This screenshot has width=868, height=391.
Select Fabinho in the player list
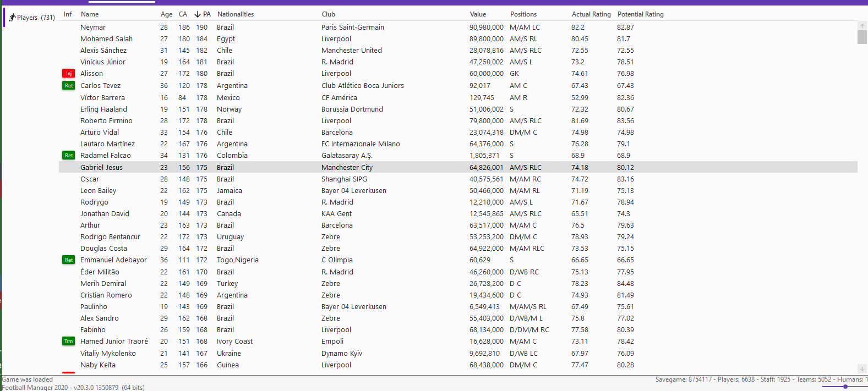point(93,330)
